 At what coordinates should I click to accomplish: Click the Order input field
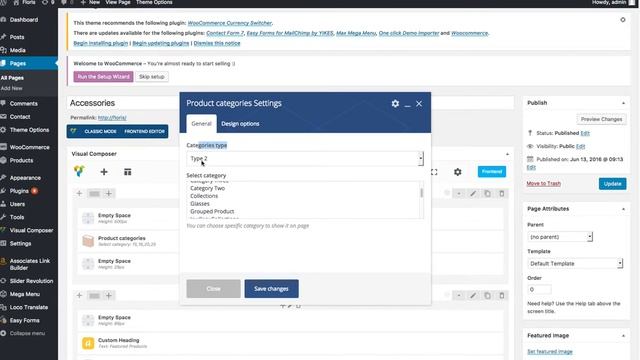pyautogui.click(x=539, y=289)
